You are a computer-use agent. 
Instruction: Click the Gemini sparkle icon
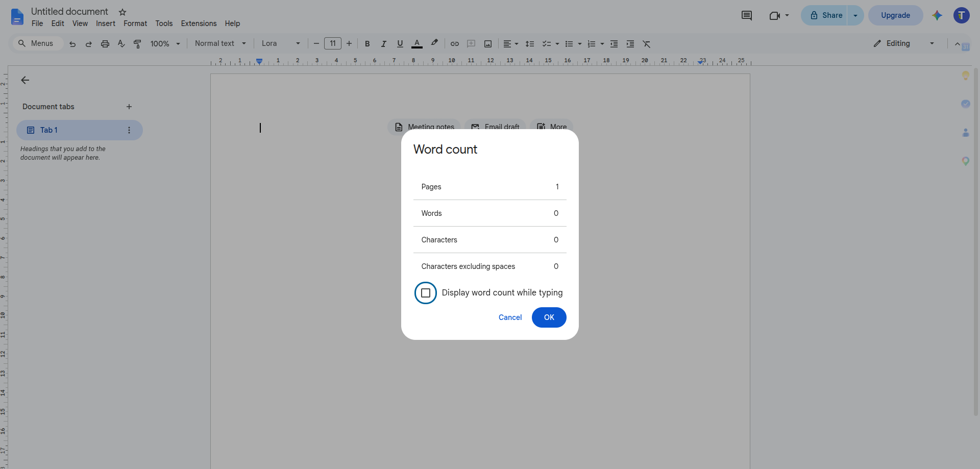point(937,15)
